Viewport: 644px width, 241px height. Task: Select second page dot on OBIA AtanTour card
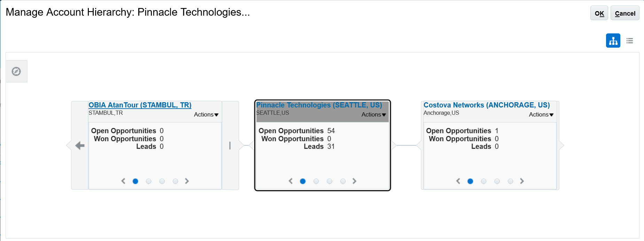[x=149, y=181]
